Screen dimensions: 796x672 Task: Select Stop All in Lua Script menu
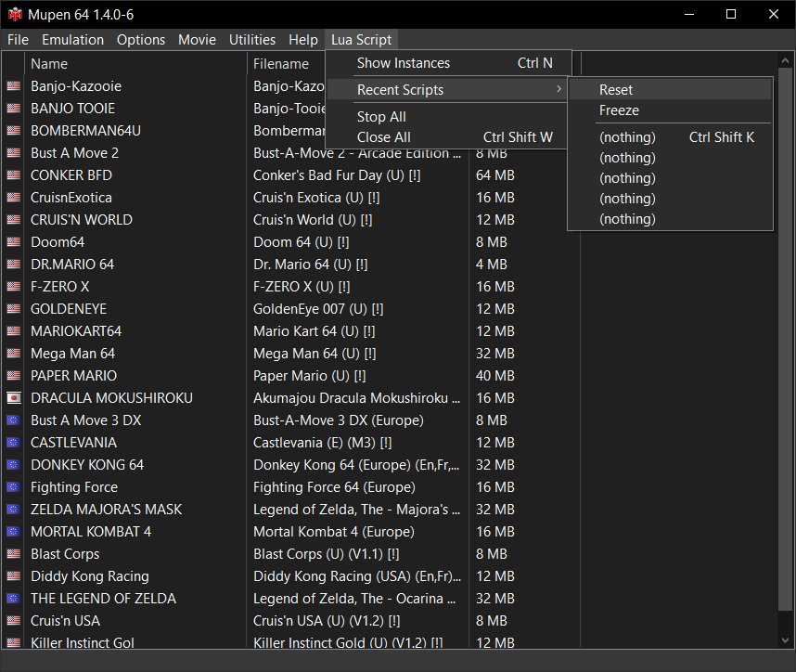point(448,117)
